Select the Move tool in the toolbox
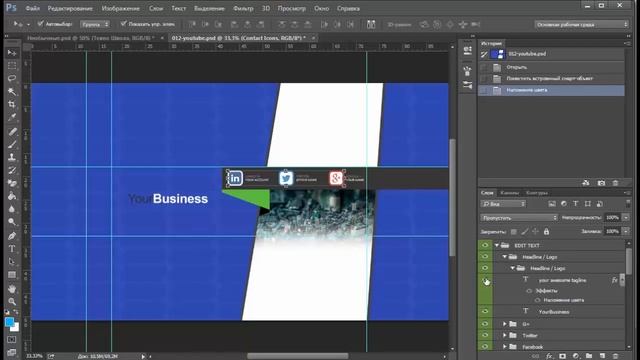Image resolution: width=640 pixels, height=360 pixels. 12,53
